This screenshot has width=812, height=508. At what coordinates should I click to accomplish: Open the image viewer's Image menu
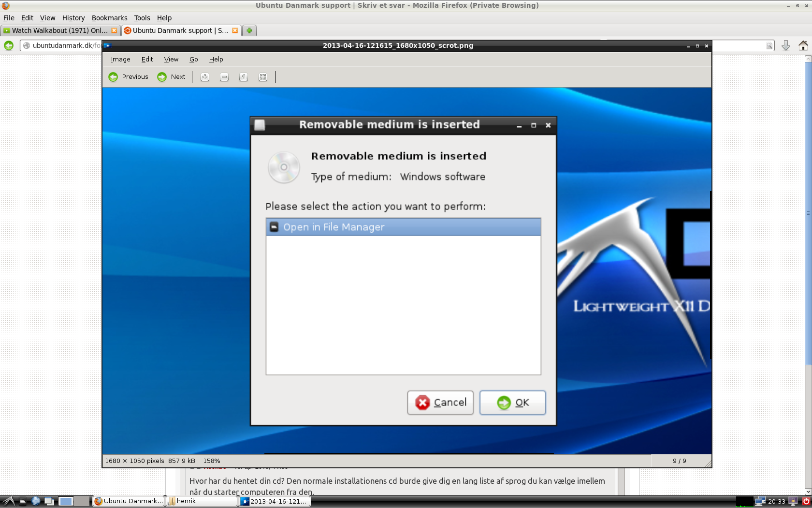point(120,60)
